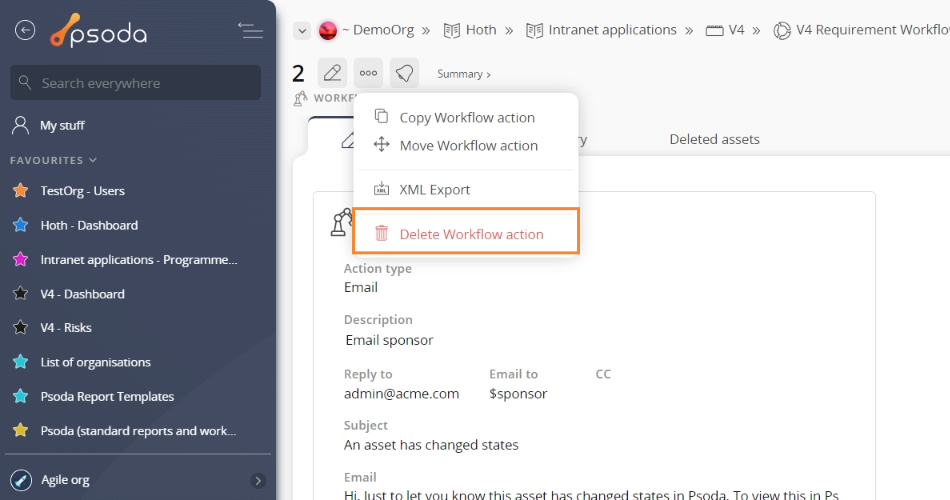Click the magenta star beside Intranet applications
Viewport: 950px width, 500px height.
(20, 260)
